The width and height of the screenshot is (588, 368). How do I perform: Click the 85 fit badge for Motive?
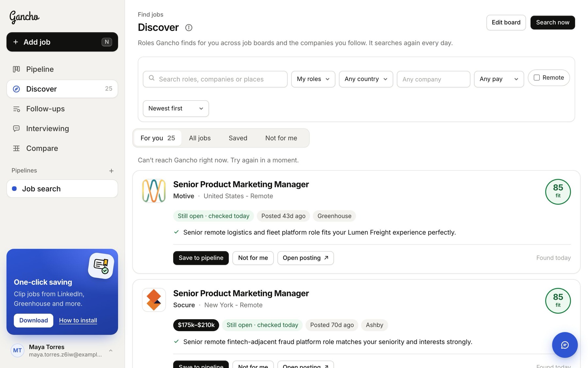[558, 192]
